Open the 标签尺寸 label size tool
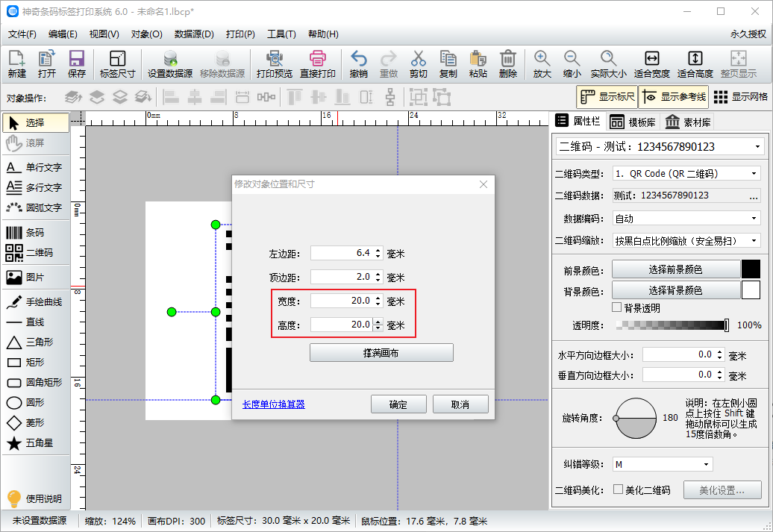The image size is (773, 532). [x=117, y=64]
